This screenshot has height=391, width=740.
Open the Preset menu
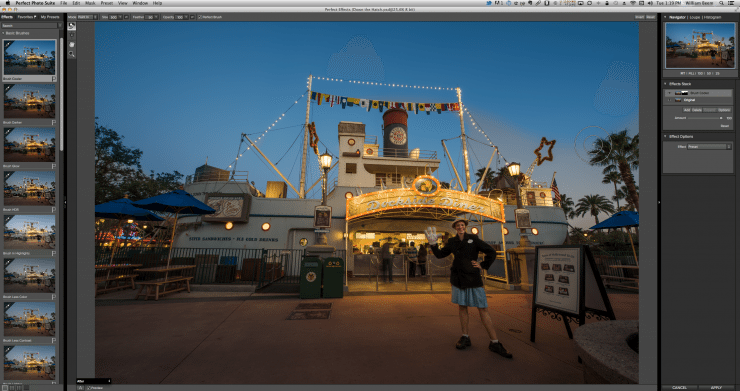(x=106, y=3)
